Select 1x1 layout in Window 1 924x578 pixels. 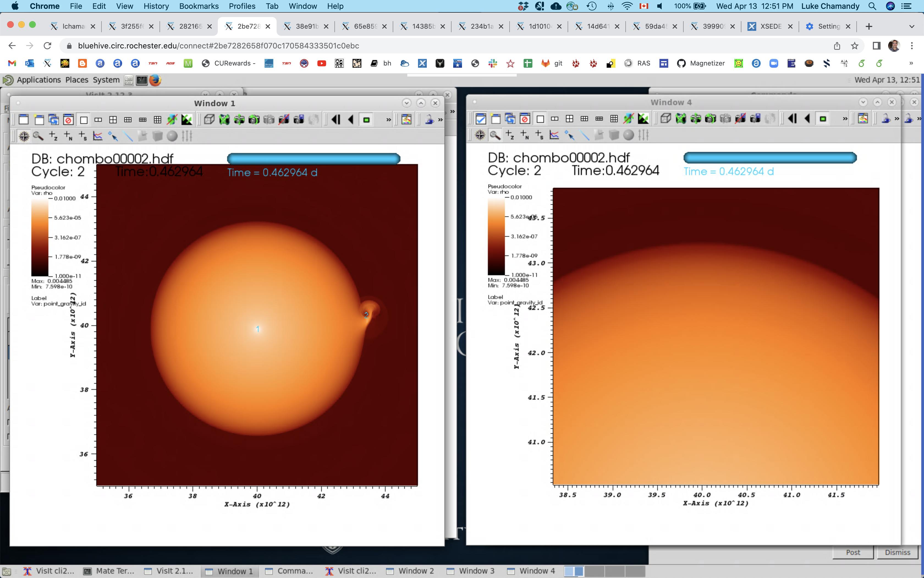pyautogui.click(x=84, y=120)
